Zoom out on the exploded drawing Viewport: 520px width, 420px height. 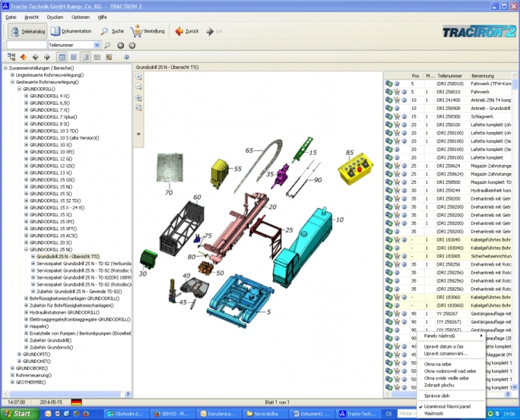click(138, 86)
